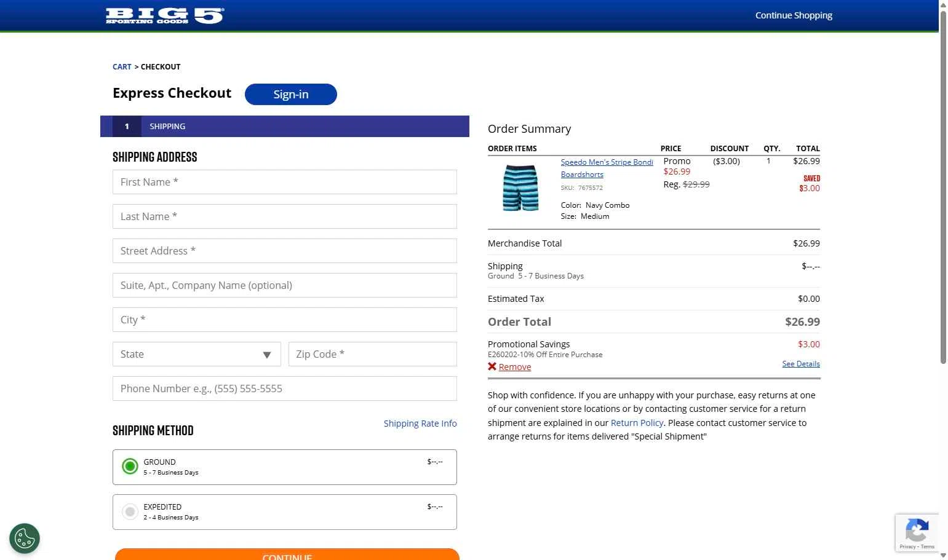Click the ($3.00) discount value
This screenshot has width=948, height=560.
pyautogui.click(x=727, y=161)
